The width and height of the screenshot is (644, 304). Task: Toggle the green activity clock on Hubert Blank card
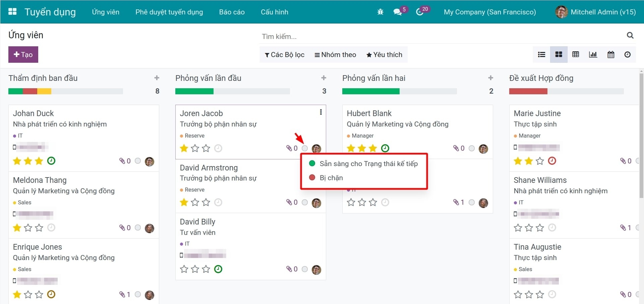point(385,148)
